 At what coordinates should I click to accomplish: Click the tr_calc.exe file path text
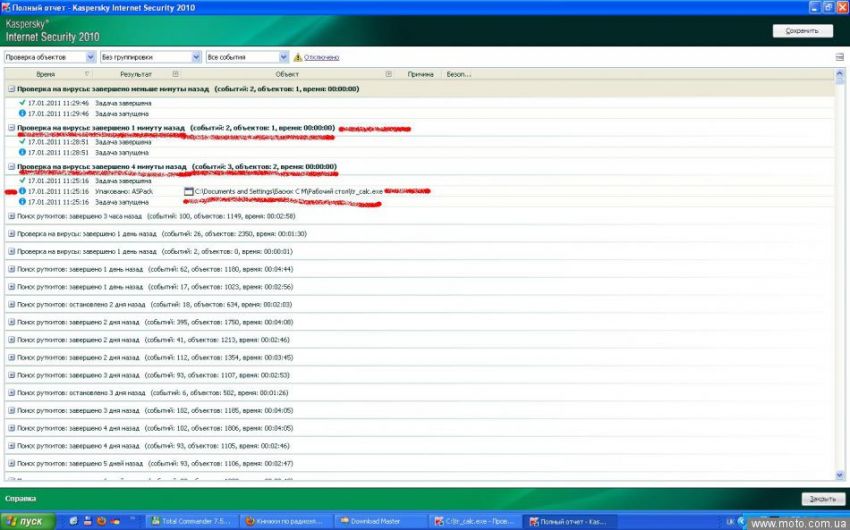point(289,191)
